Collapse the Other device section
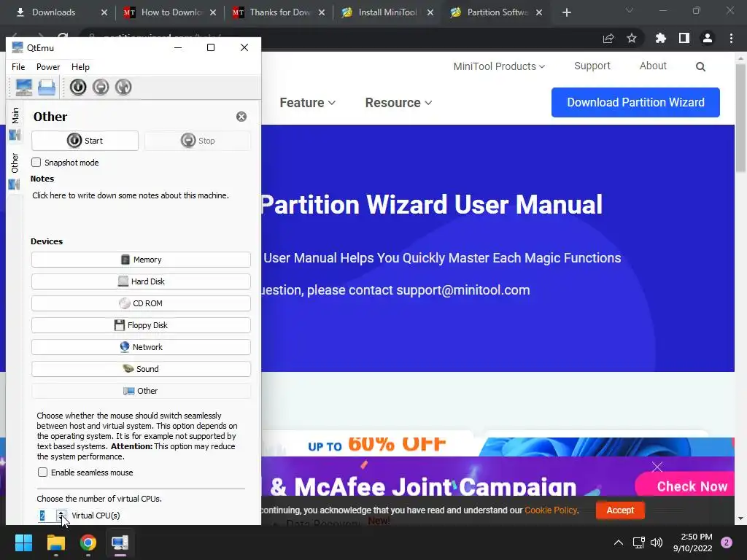 click(x=141, y=391)
